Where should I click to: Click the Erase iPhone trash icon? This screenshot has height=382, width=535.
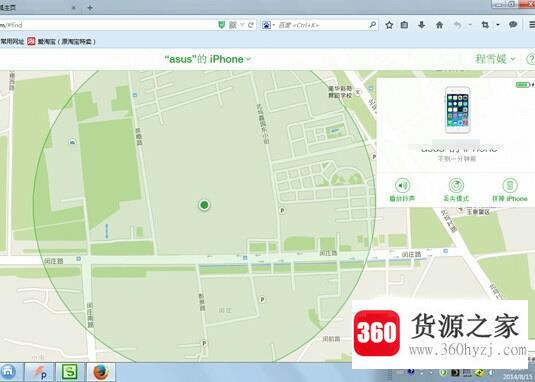point(510,186)
